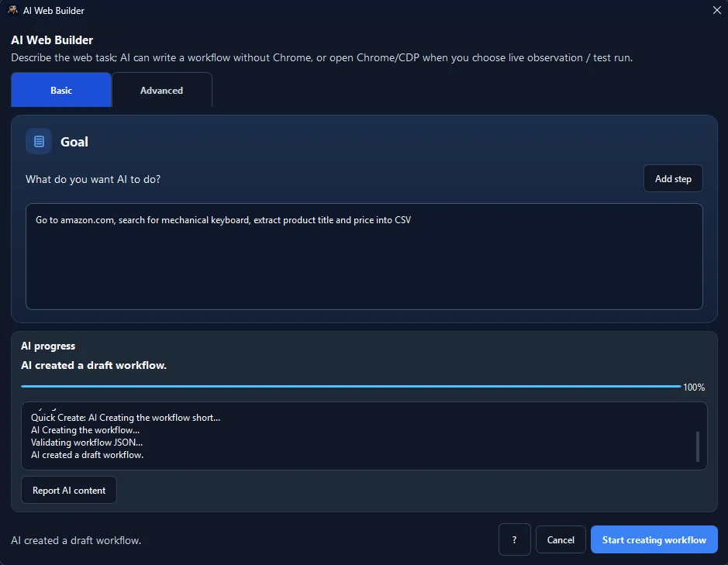Image resolution: width=728 pixels, height=565 pixels.
Task: Click log line 'Quick Create: AI Creating the workflow short...'
Action: point(126,418)
